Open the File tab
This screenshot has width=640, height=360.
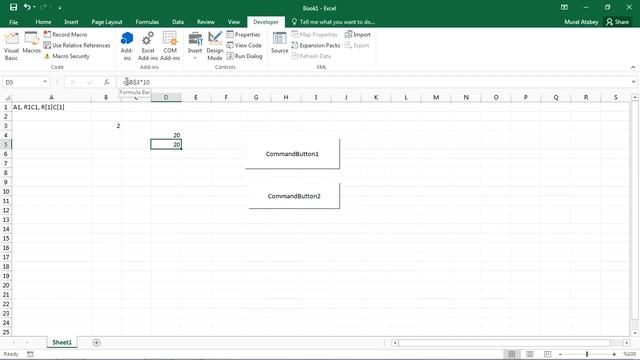[x=13, y=22]
